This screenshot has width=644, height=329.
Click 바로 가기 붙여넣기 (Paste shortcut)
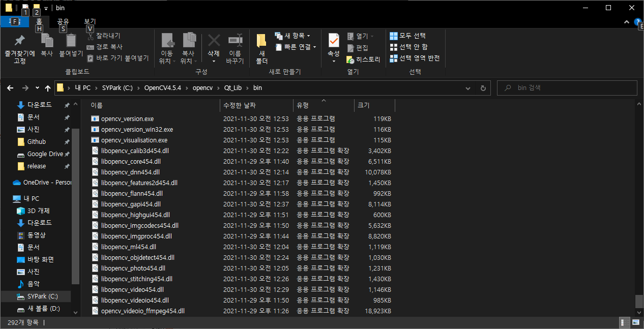[x=118, y=58]
